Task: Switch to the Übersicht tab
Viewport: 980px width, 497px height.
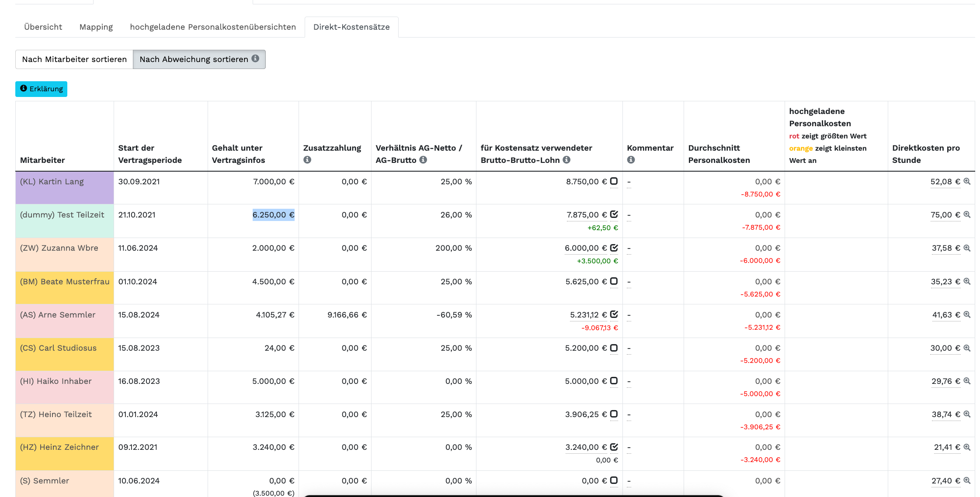Action: pyautogui.click(x=43, y=27)
